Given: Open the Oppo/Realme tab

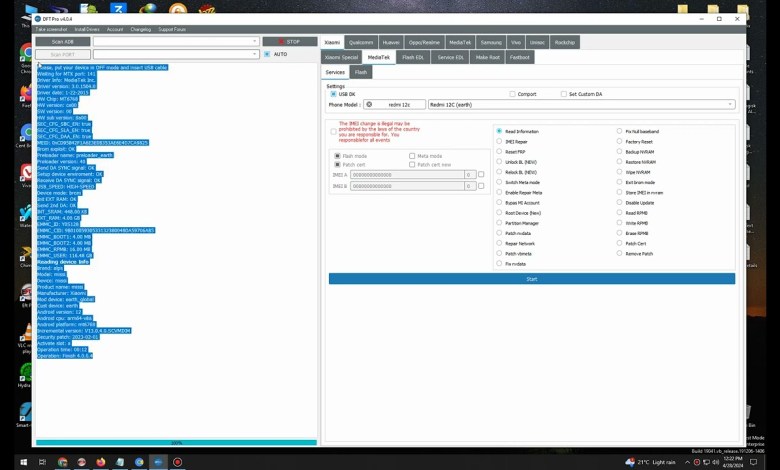Looking at the screenshot, I should click(x=424, y=42).
